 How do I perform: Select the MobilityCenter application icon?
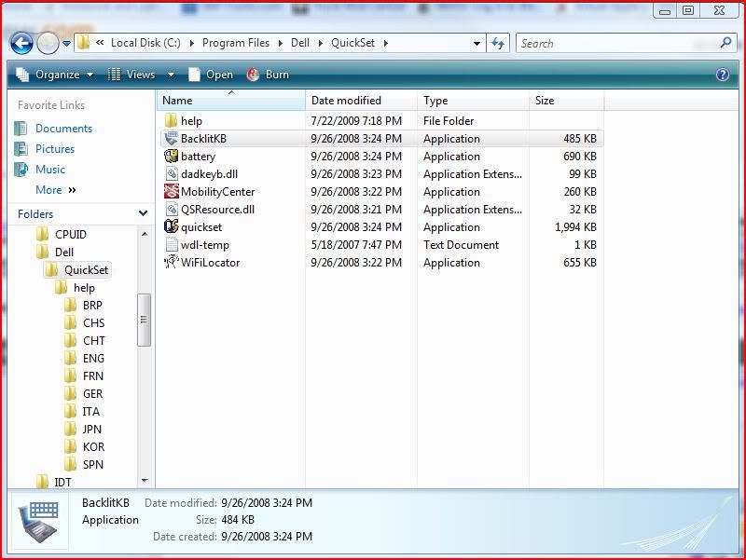click(x=171, y=191)
